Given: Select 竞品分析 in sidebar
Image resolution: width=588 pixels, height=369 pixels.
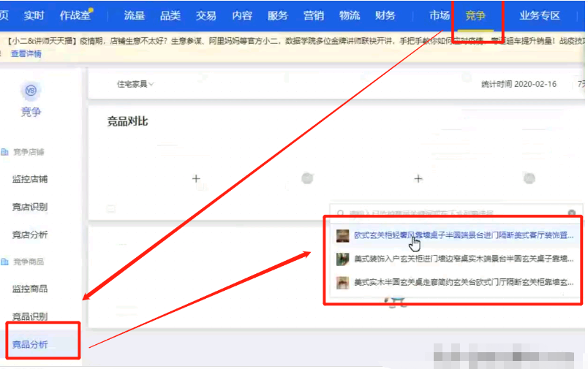Looking at the screenshot, I should point(30,344).
